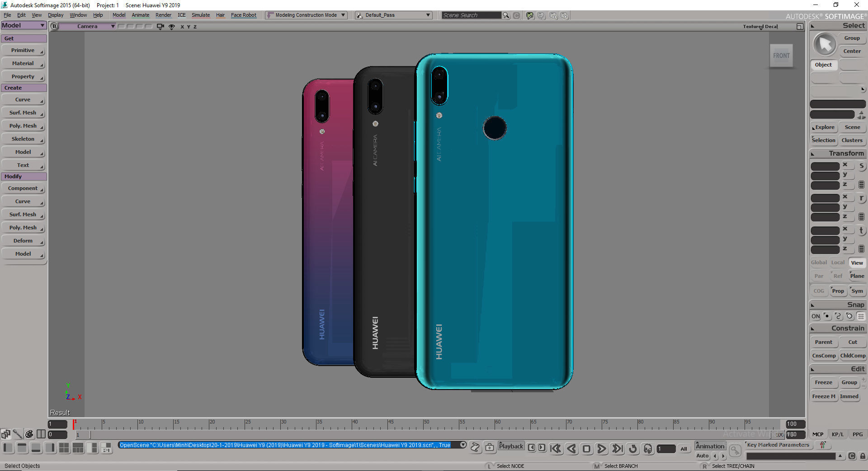Toggle Prop proportional modeling
Image resolution: width=868 pixels, height=471 pixels.
(838, 291)
